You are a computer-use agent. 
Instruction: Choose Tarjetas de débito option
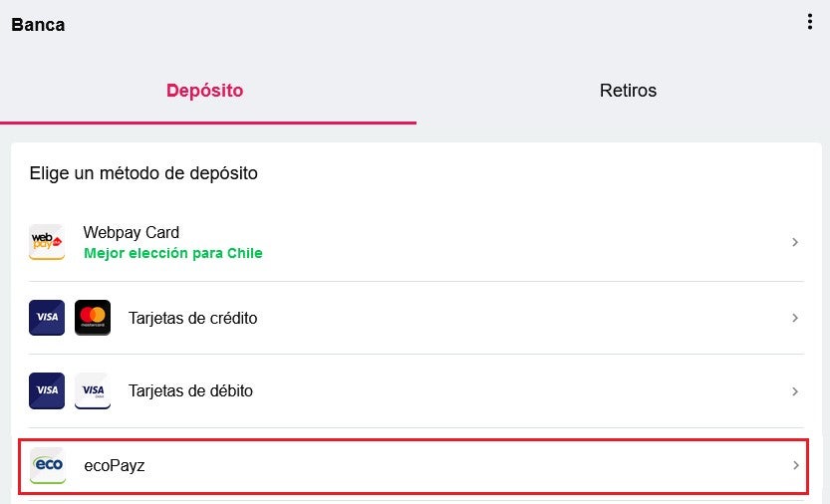coord(416,391)
